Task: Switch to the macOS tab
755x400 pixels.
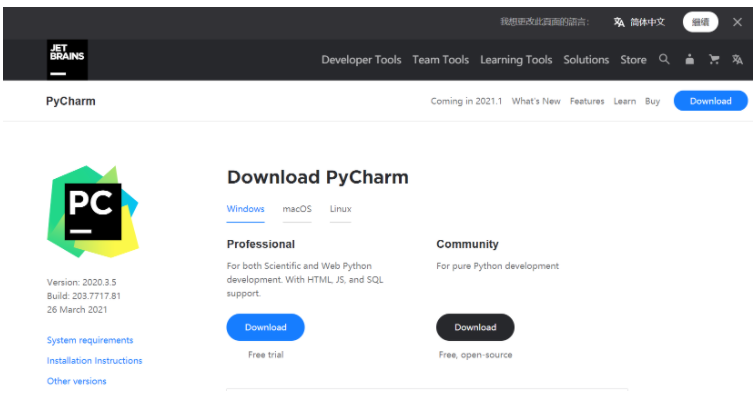Action: (297, 209)
